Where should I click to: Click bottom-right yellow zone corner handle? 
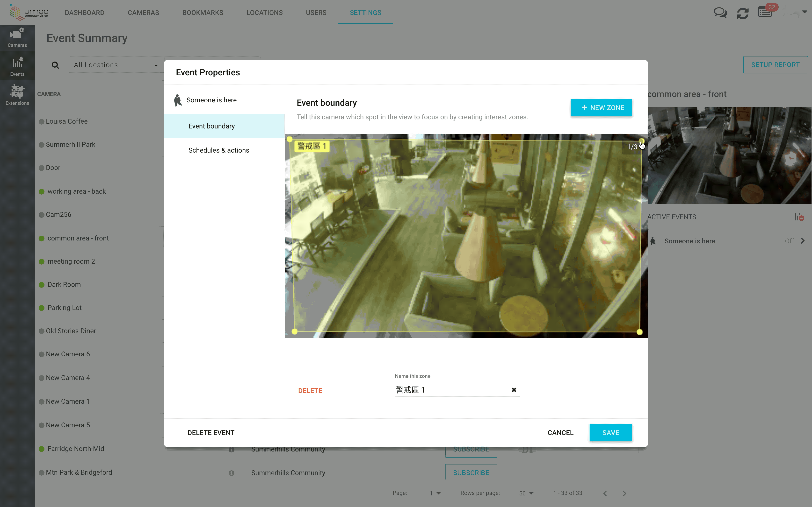[639, 332]
